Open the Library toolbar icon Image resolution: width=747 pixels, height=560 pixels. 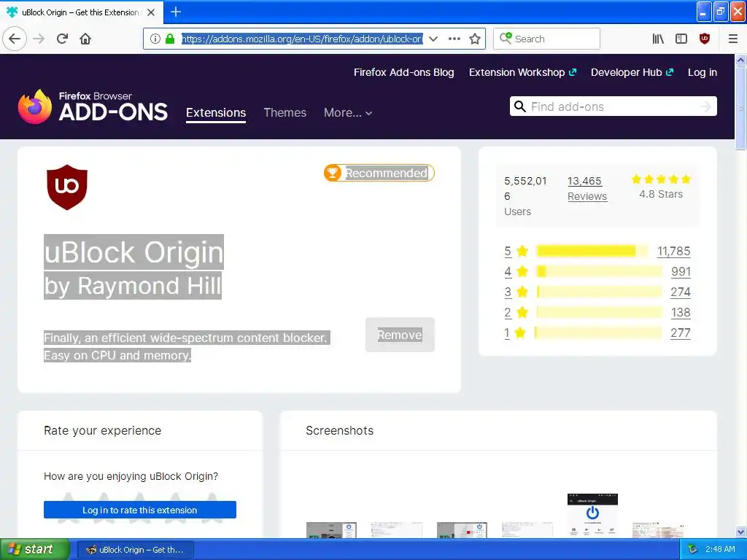[x=658, y=39]
